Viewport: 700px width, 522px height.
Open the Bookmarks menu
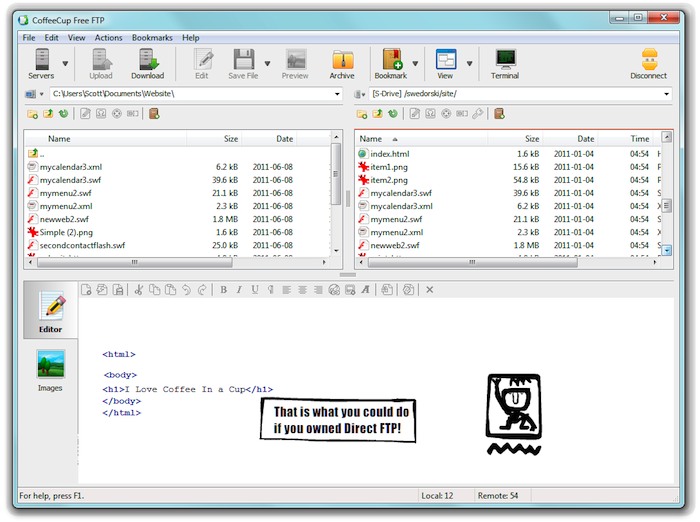[153, 38]
